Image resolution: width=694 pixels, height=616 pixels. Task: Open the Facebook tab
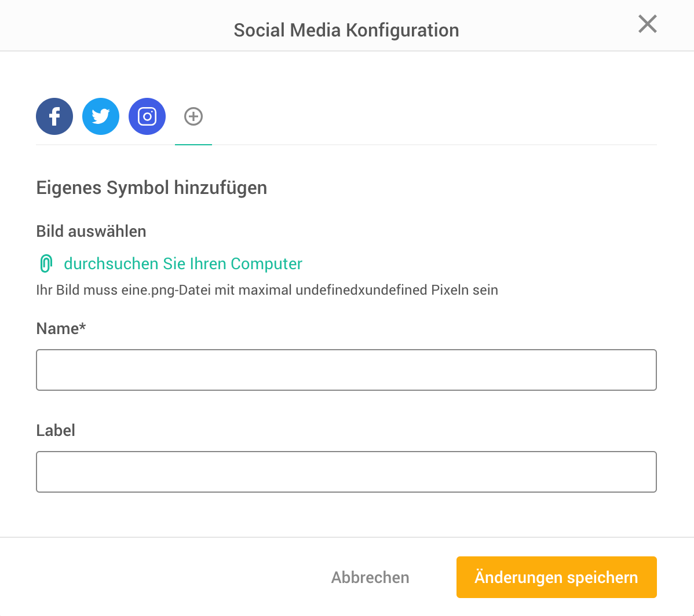54,116
